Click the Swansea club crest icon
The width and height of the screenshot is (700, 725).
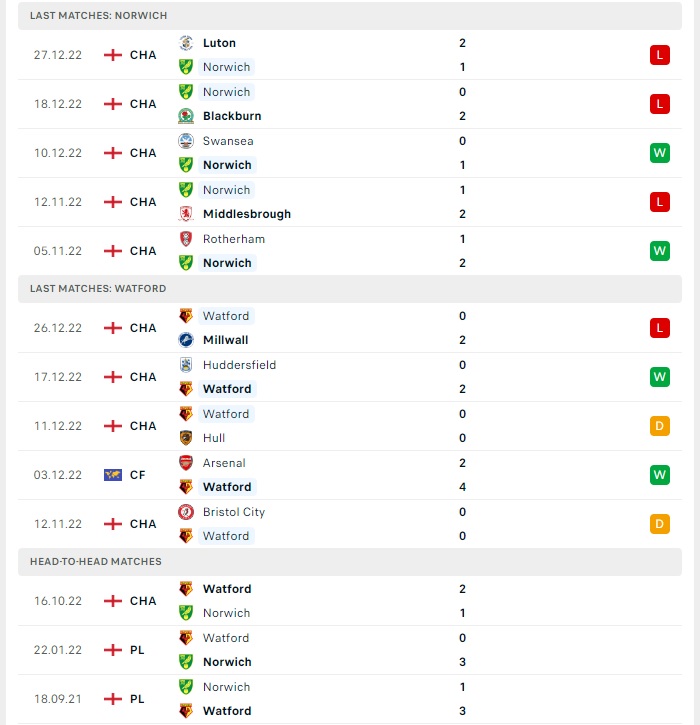(x=186, y=141)
